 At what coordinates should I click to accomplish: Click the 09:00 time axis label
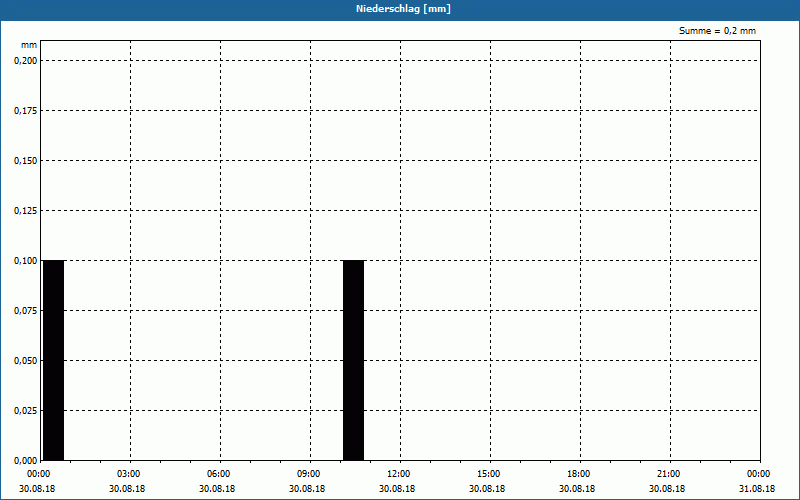click(x=308, y=474)
